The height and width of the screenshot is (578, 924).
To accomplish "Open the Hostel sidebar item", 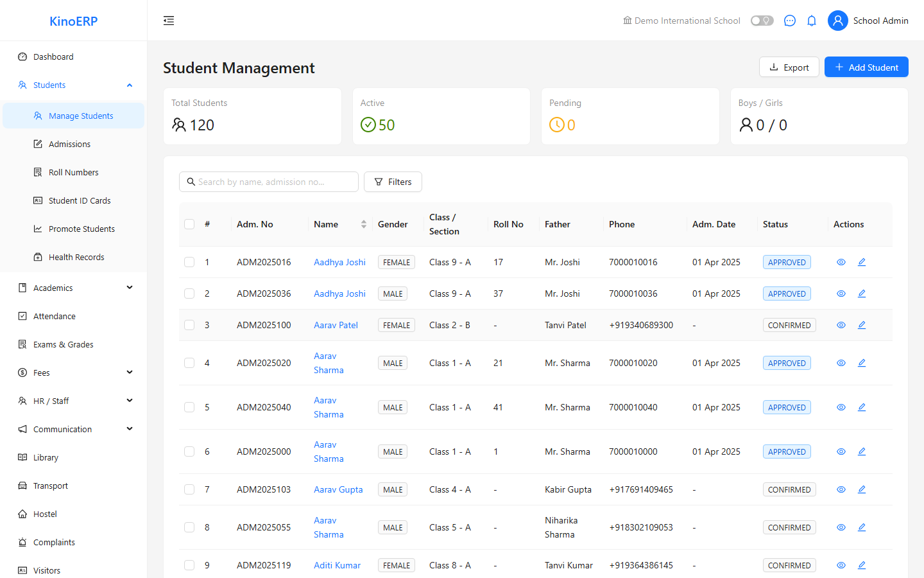I will [x=73, y=514].
